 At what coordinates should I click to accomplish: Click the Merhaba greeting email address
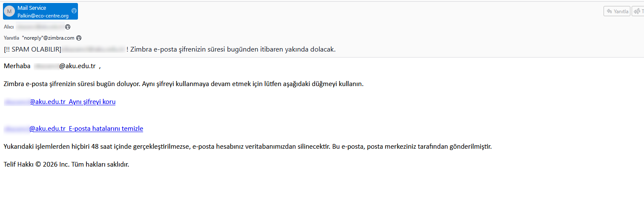pos(65,66)
